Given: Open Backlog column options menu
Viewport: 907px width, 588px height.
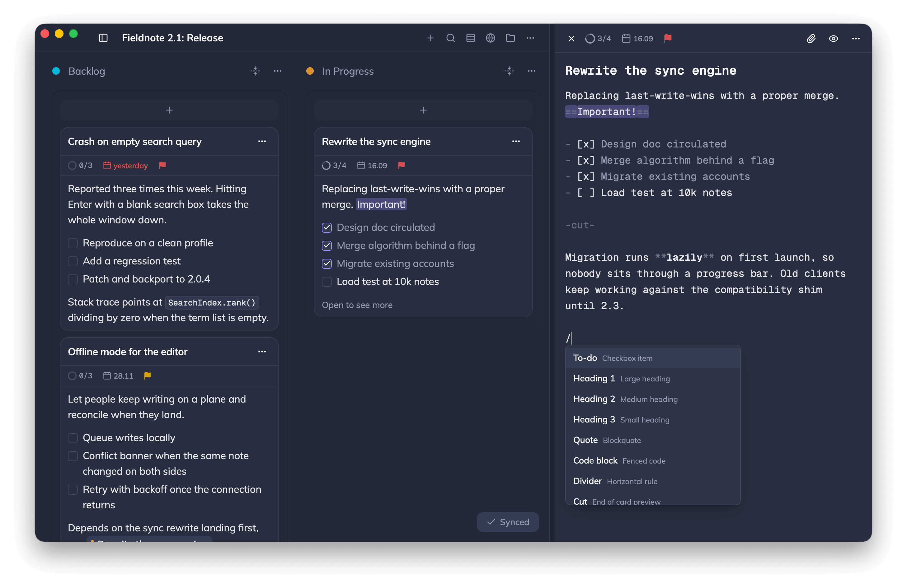Looking at the screenshot, I should (x=278, y=71).
